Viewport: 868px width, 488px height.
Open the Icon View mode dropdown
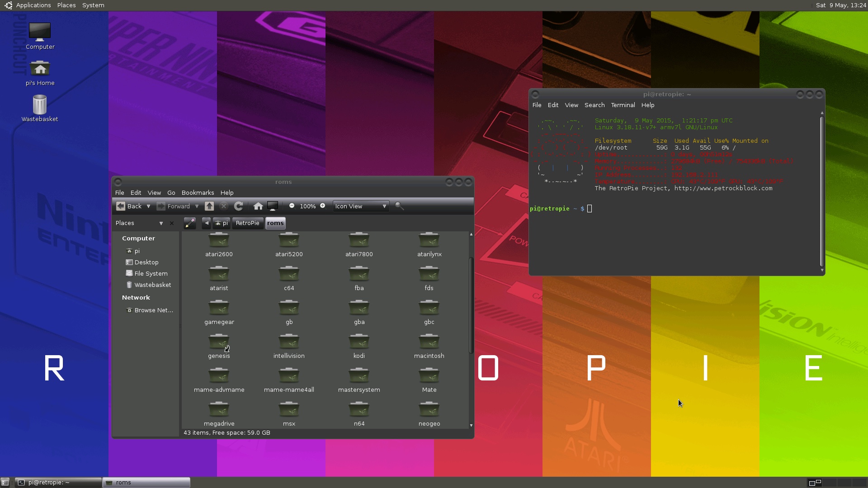coord(360,206)
